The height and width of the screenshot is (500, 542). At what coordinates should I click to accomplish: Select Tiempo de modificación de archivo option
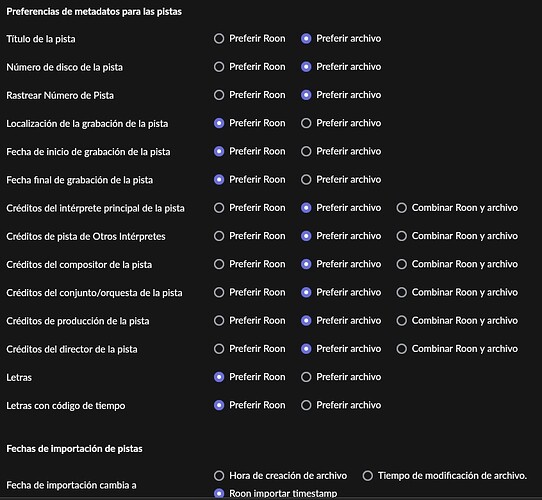point(367,475)
